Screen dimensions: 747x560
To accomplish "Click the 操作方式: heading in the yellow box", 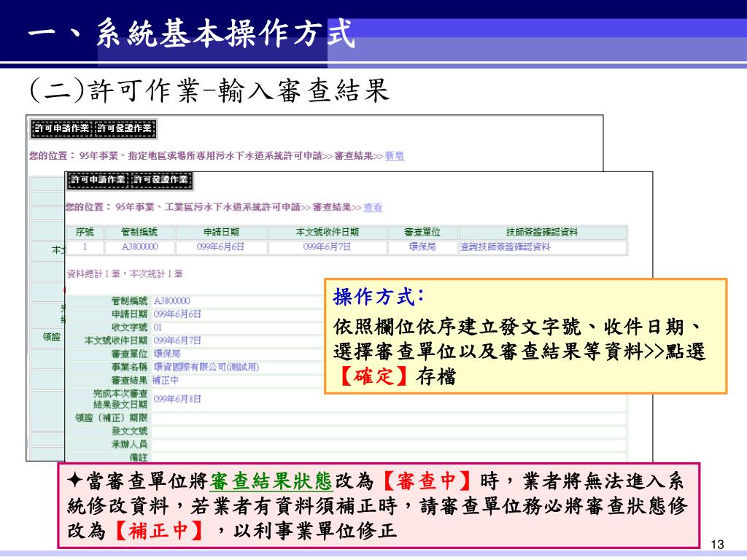I will point(379,297).
